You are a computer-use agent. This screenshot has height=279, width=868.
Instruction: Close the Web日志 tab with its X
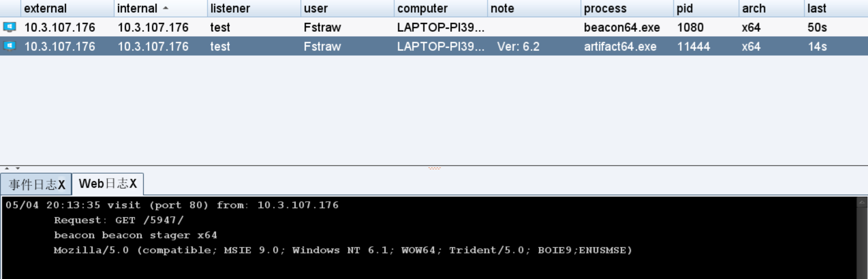pos(133,184)
